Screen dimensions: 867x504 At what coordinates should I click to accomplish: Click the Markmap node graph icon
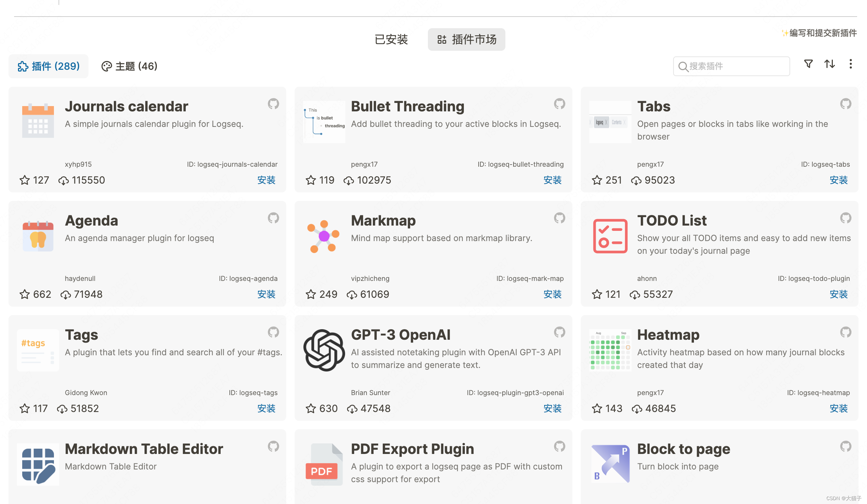[324, 236]
